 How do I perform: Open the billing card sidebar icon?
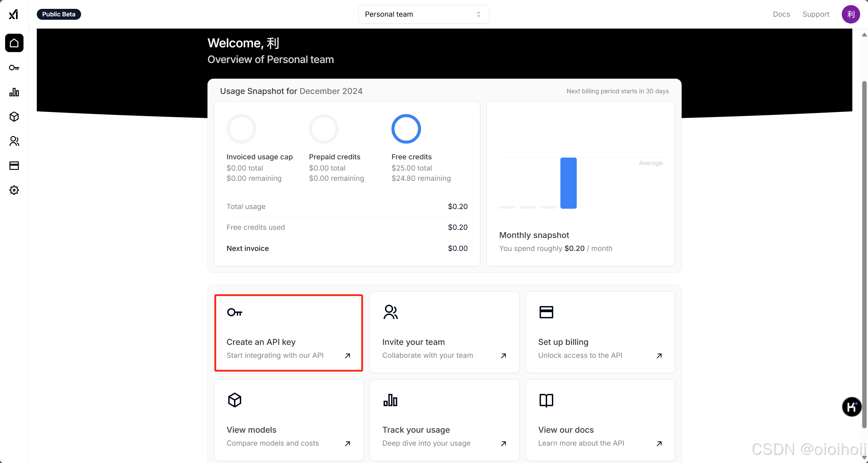coord(14,166)
